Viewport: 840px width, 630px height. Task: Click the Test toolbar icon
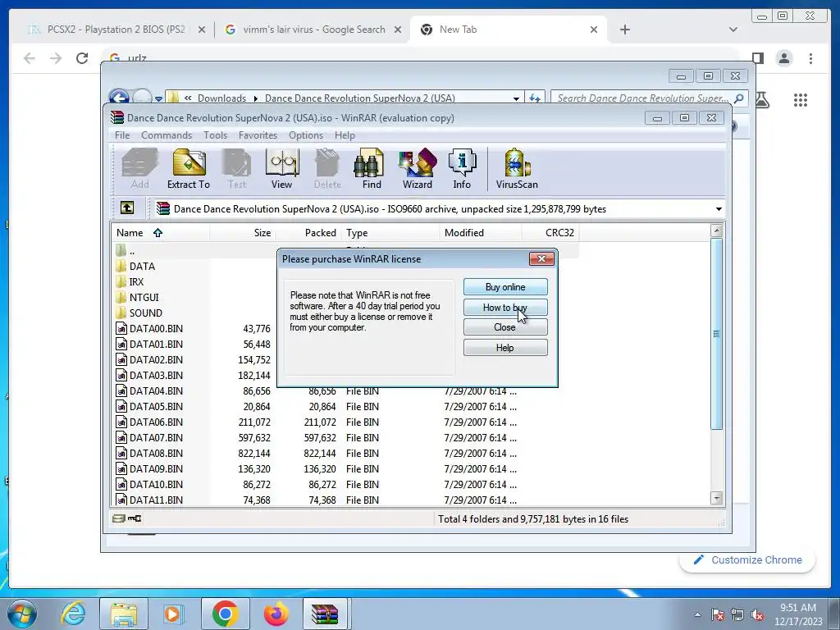237,169
